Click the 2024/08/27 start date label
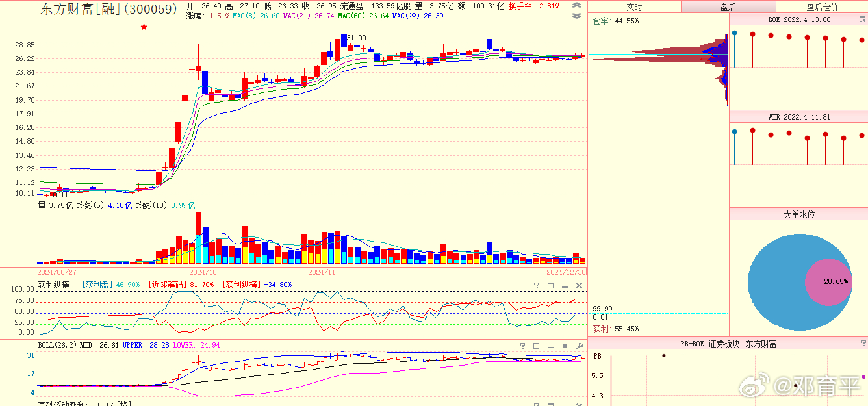This screenshot has height=406, width=868. click(x=57, y=272)
